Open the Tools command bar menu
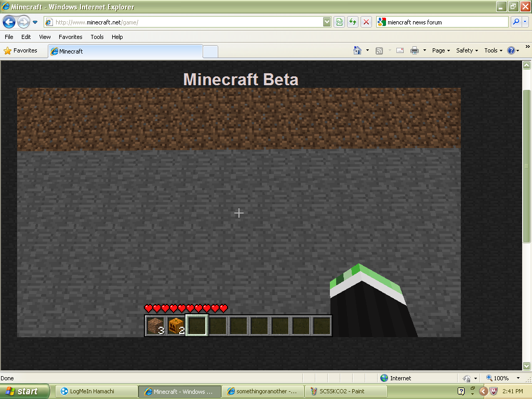This screenshot has width=532, height=399. tap(494, 50)
